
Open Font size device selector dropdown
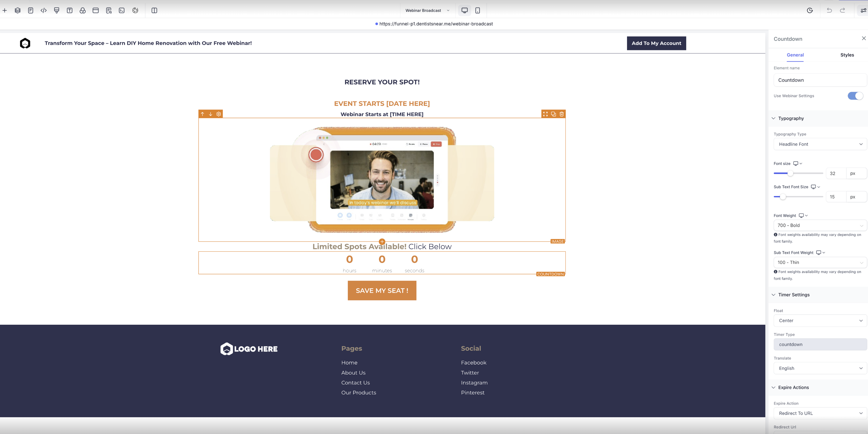tap(798, 164)
